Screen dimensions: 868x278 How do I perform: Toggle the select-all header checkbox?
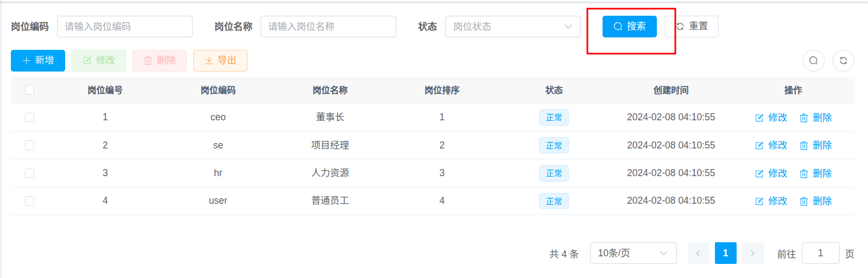pos(30,90)
